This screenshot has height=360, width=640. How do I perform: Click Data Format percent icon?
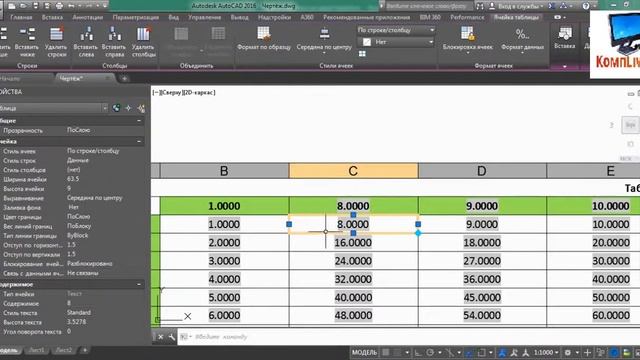pyautogui.click(x=522, y=34)
